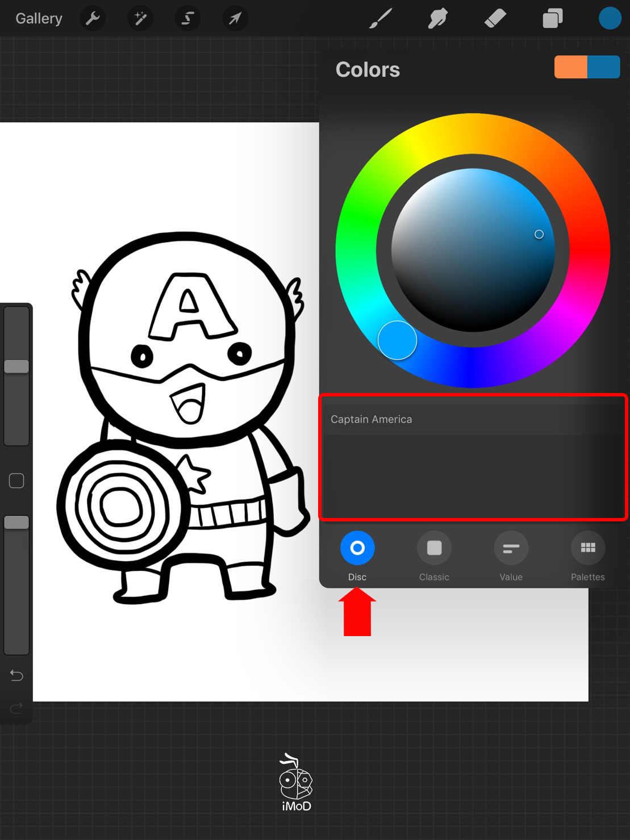Select the Selection tool (S icon)

point(187,19)
